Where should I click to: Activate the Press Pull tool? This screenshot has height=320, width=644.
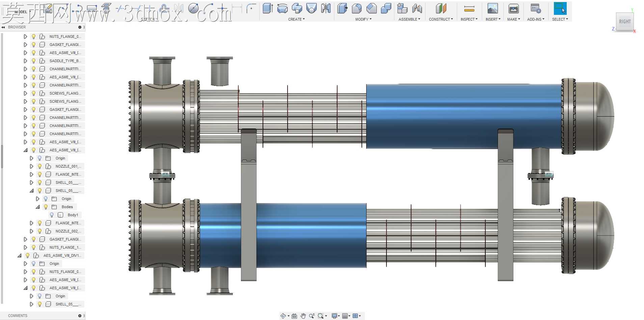(x=342, y=8)
